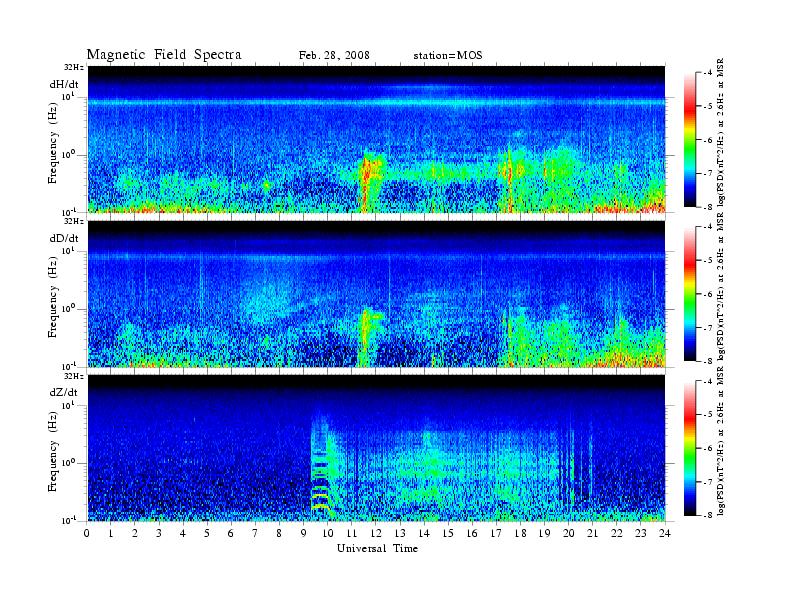This screenshot has width=792, height=612.
Task: Select the date text "Feb. 28, 2008"
Action: point(334,55)
